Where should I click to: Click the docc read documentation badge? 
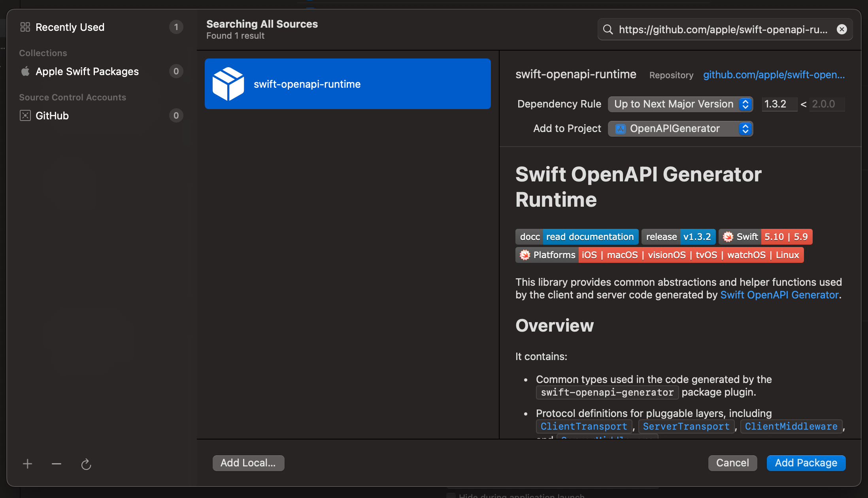pyautogui.click(x=577, y=237)
